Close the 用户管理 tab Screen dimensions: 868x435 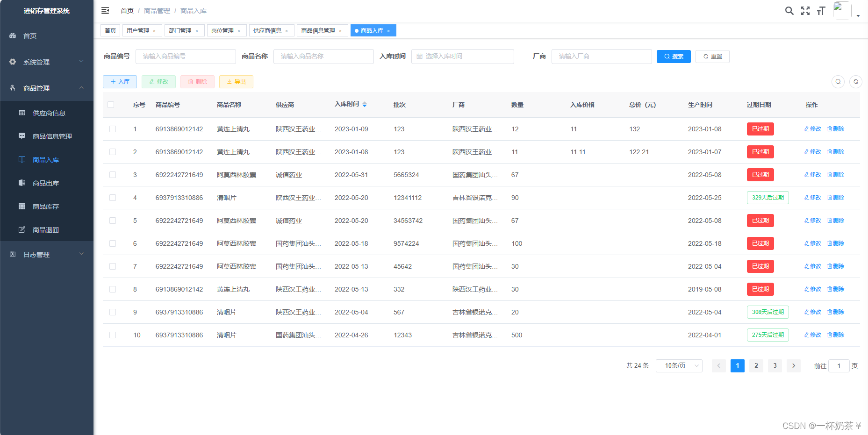tap(154, 31)
